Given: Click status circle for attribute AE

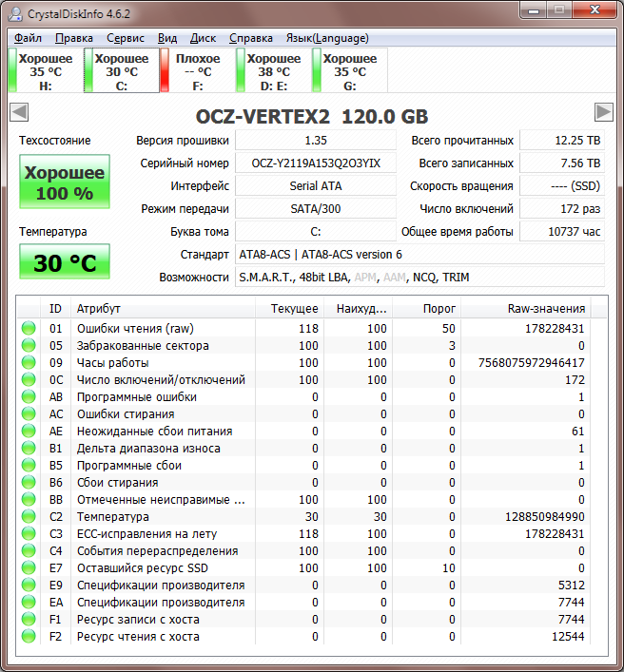Looking at the screenshot, I should 29,432.
